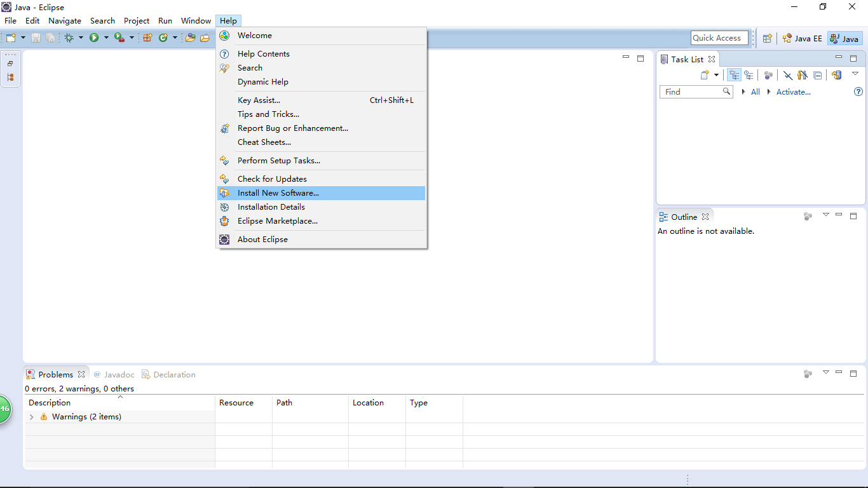
Task: Click the Outline view focus icon
Action: pos(808,217)
